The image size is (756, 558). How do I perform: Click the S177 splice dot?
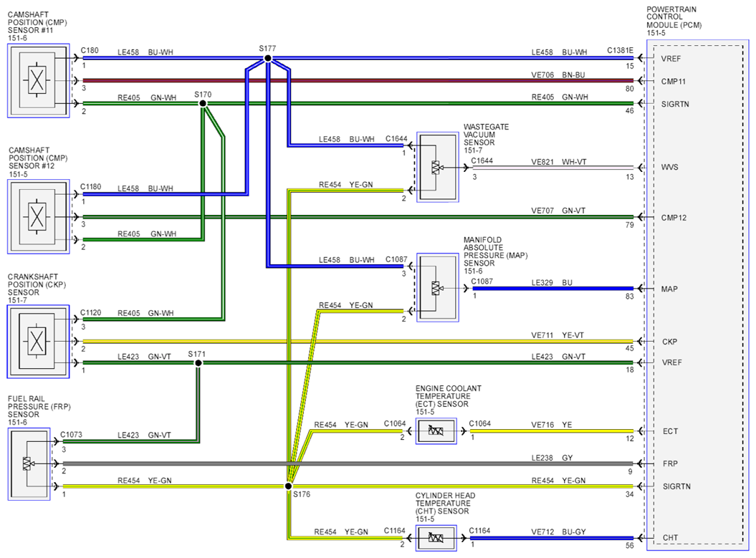click(x=268, y=58)
